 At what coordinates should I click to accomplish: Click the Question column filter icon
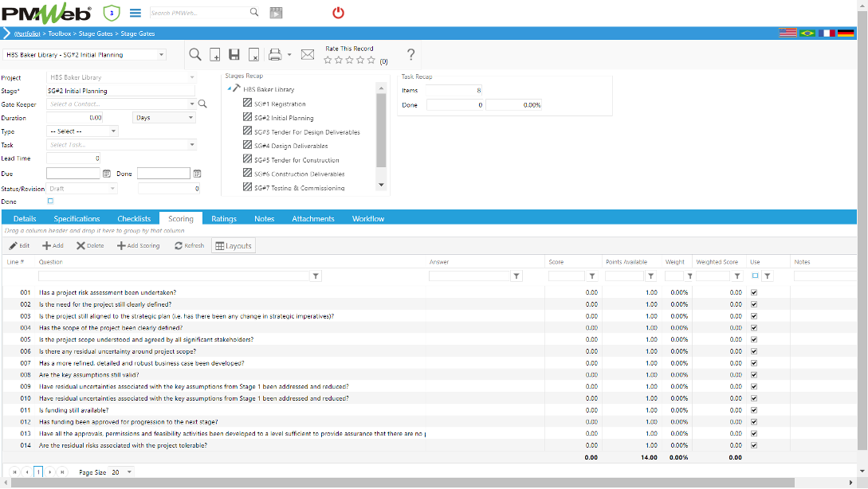click(x=316, y=276)
